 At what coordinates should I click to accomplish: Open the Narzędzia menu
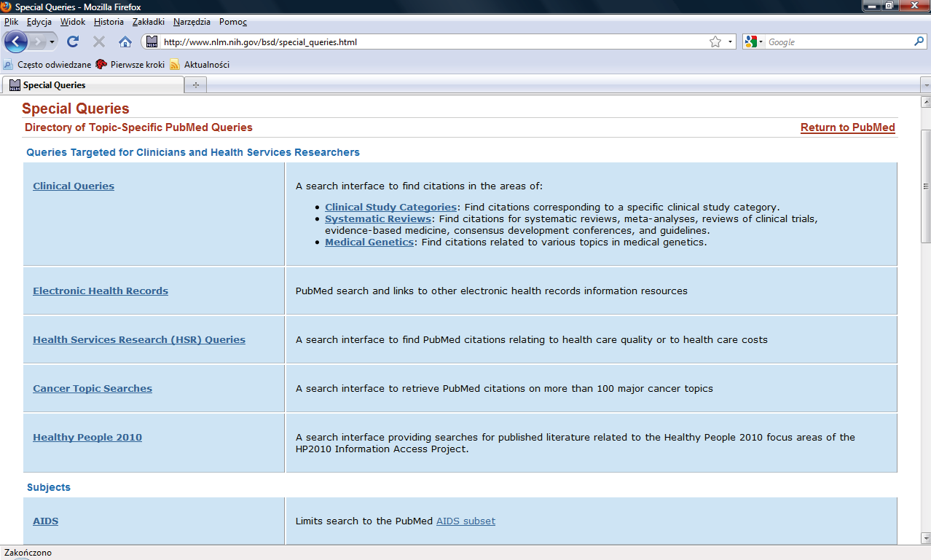coord(193,22)
